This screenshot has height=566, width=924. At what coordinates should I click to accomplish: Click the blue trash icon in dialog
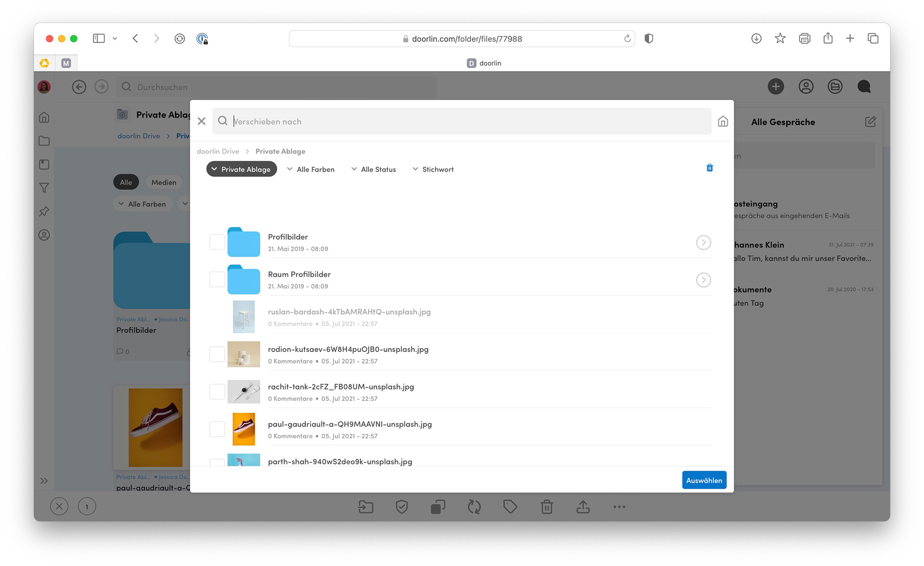[709, 168]
